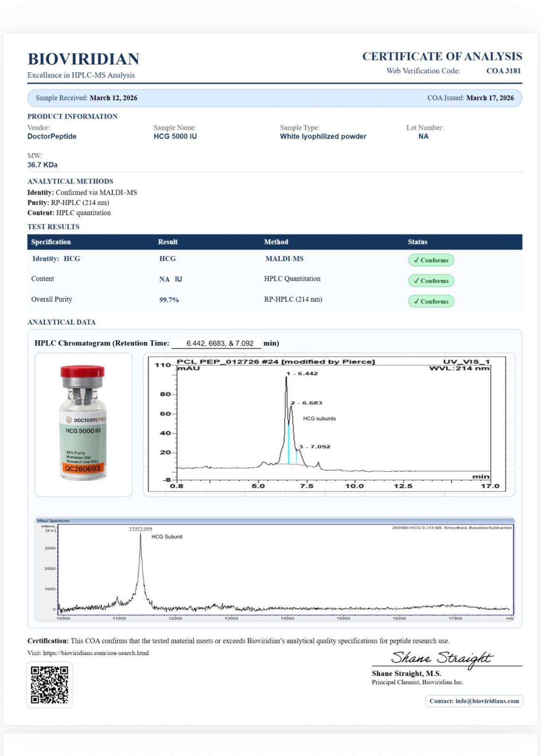Image resolution: width=541 pixels, height=756 pixels.
Task: Click the red cap of the vial
Action: click(x=82, y=371)
